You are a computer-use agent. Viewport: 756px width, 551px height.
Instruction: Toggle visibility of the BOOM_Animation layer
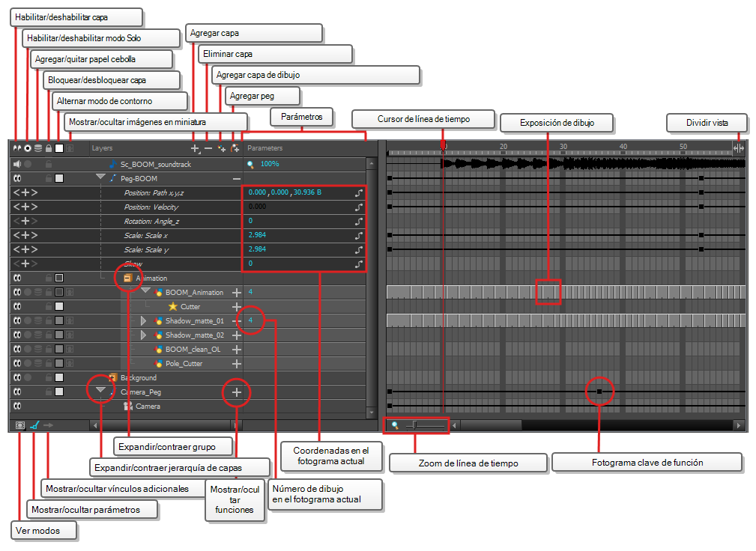(17, 292)
